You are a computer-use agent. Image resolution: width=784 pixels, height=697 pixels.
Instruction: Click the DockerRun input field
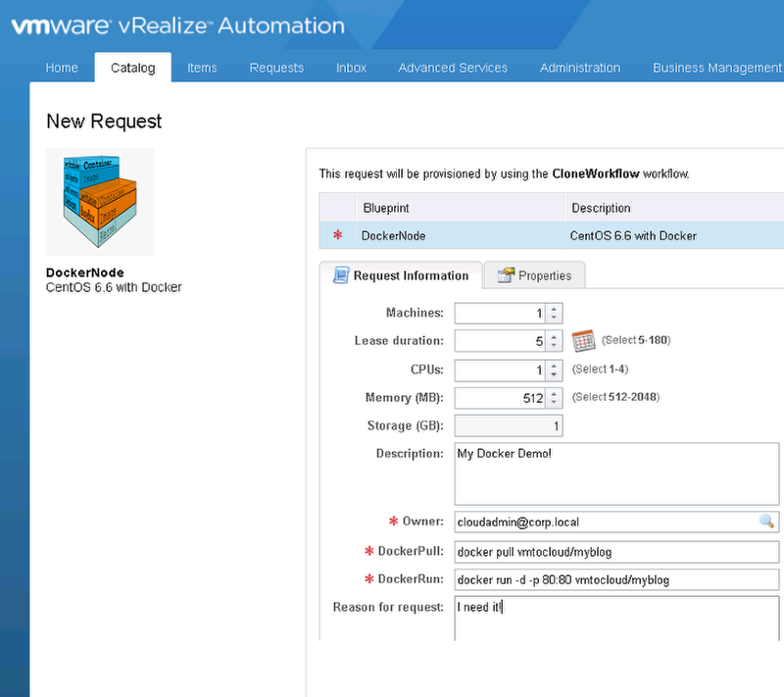pos(616,580)
